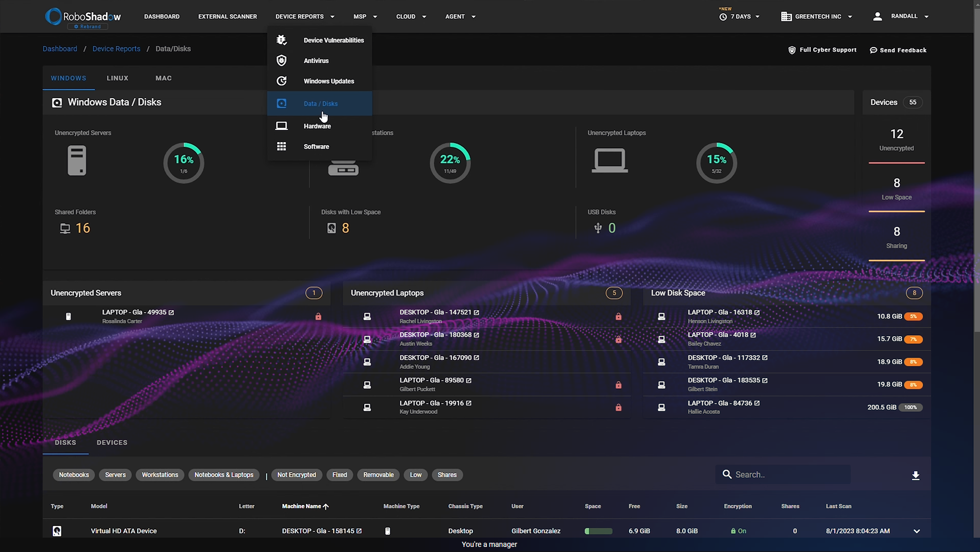Expand the Virtual HD ATA Device table row
This screenshot has height=552, width=980.
click(x=916, y=531)
